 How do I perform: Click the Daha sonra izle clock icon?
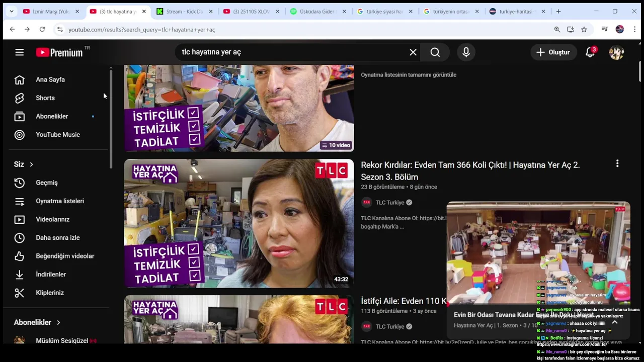coord(20,238)
